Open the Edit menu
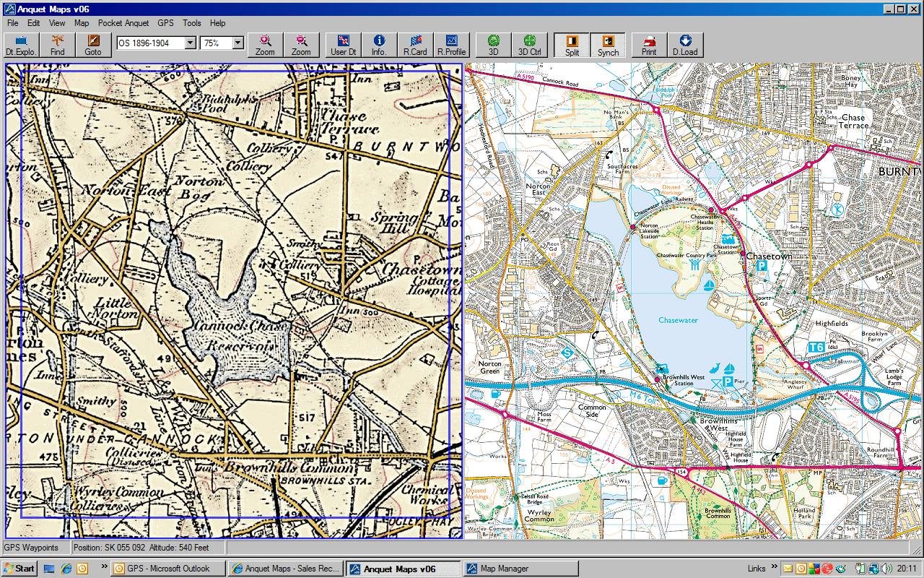 point(34,23)
